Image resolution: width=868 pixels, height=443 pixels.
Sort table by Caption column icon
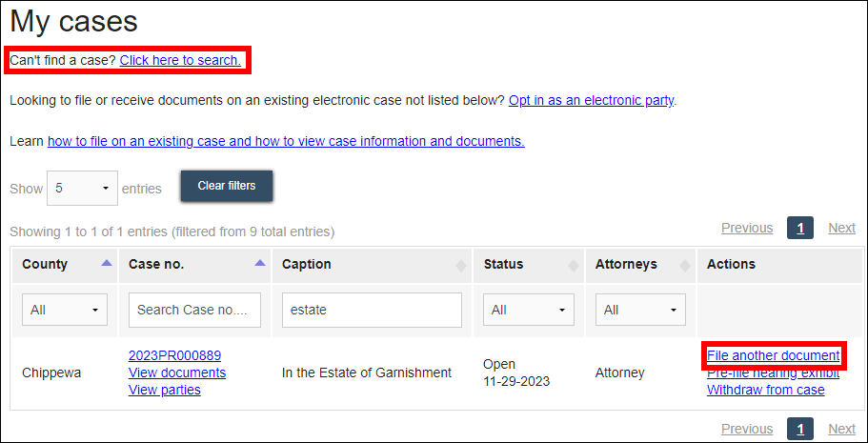pyautogui.click(x=462, y=265)
